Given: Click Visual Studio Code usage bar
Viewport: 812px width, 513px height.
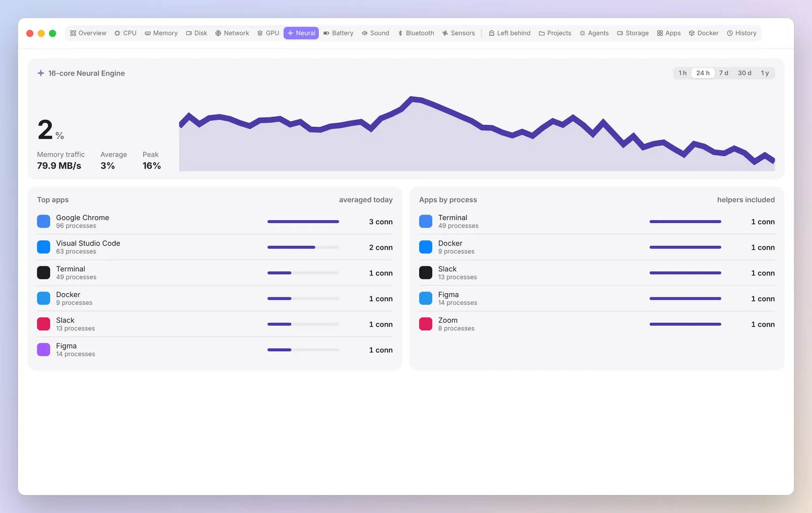Looking at the screenshot, I should (303, 247).
